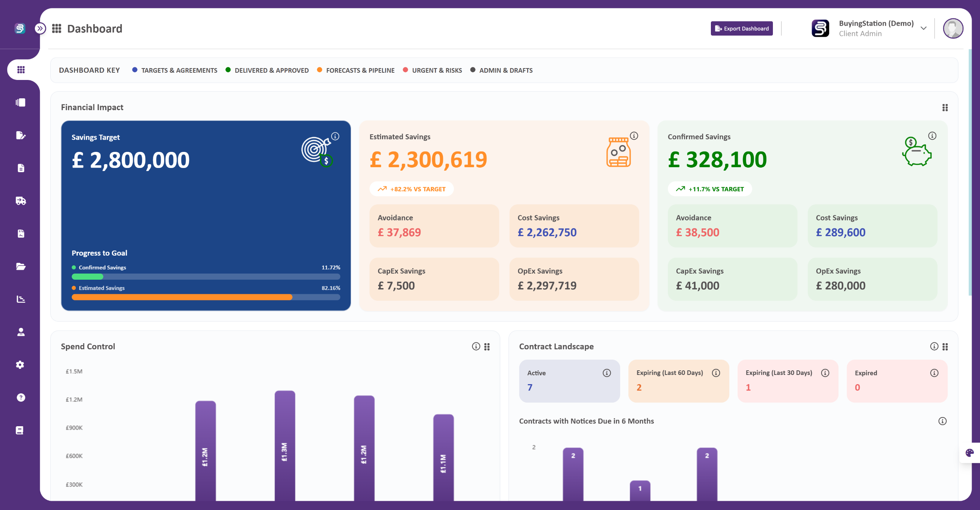Expand the sidebar with double-chevron button
This screenshot has width=980, height=510.
(40, 28)
